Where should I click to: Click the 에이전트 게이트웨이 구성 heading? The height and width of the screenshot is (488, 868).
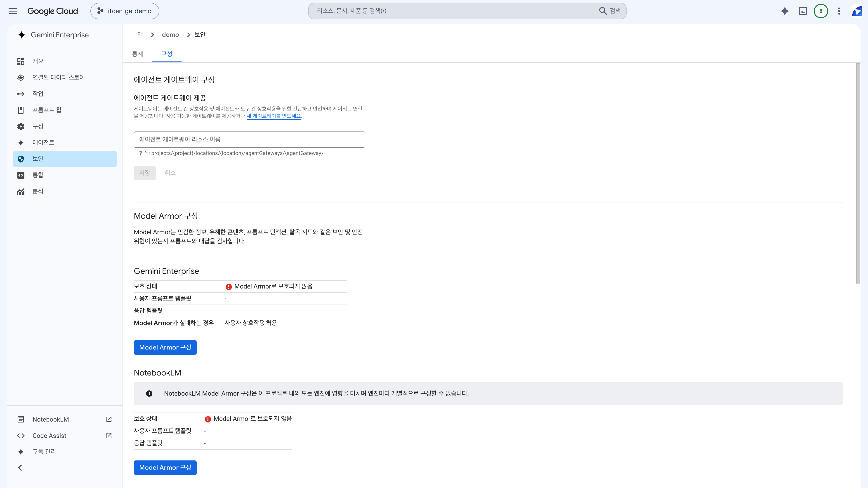(174, 80)
